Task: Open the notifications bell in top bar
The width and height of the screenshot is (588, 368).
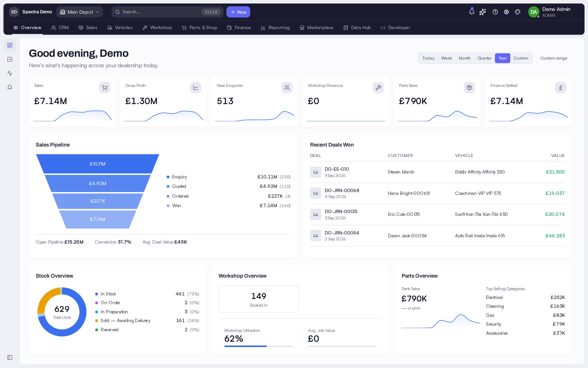Action: pyautogui.click(x=472, y=12)
